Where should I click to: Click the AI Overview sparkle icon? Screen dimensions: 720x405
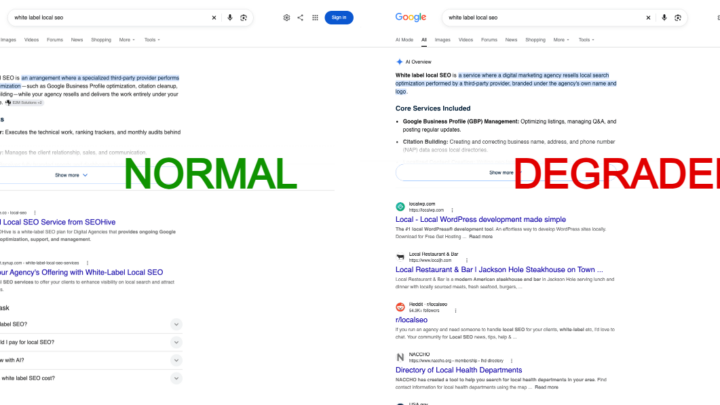tap(399, 62)
